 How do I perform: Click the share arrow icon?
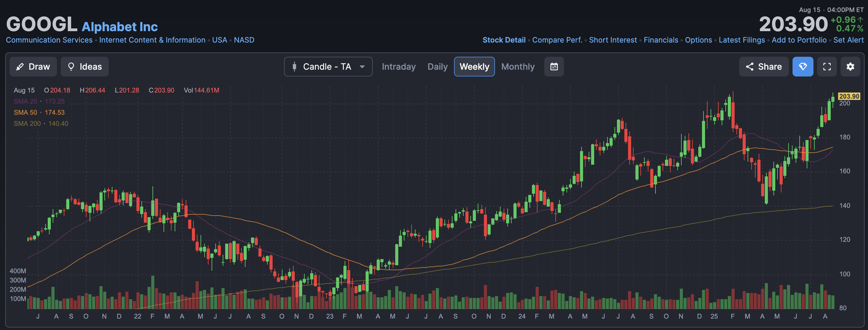(749, 67)
